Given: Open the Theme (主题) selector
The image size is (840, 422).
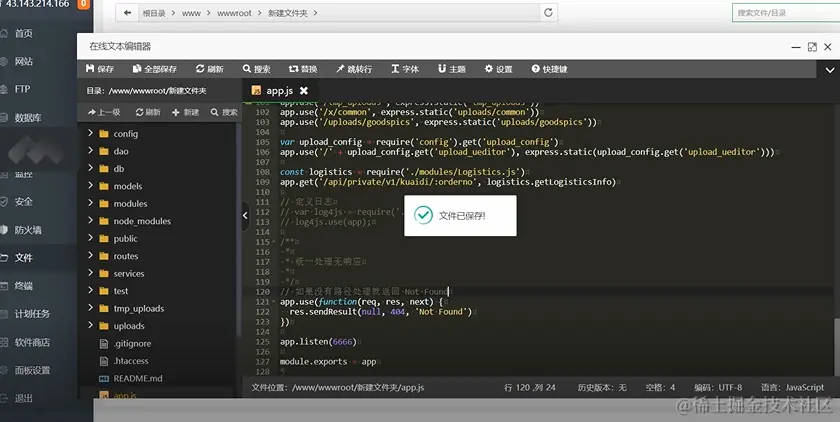Looking at the screenshot, I should (452, 69).
